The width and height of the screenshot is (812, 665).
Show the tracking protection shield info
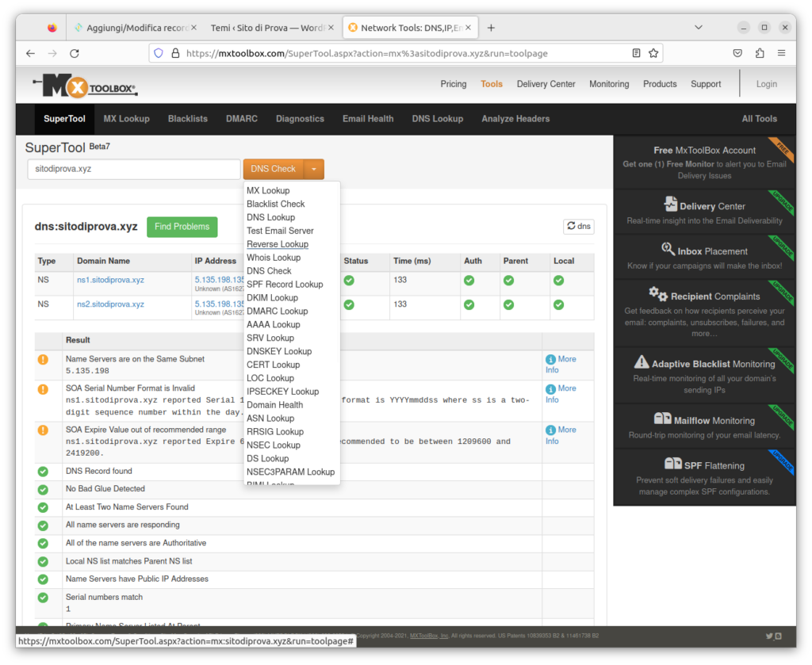pos(159,53)
